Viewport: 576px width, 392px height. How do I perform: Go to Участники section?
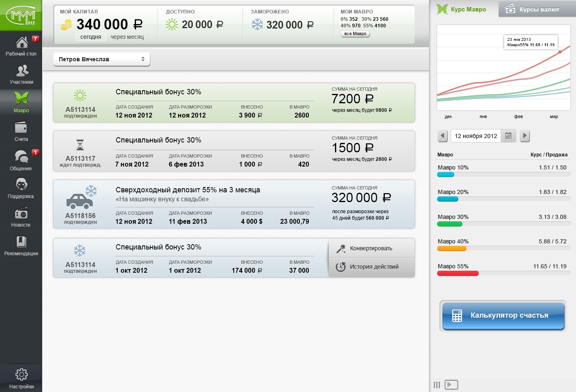[21, 74]
